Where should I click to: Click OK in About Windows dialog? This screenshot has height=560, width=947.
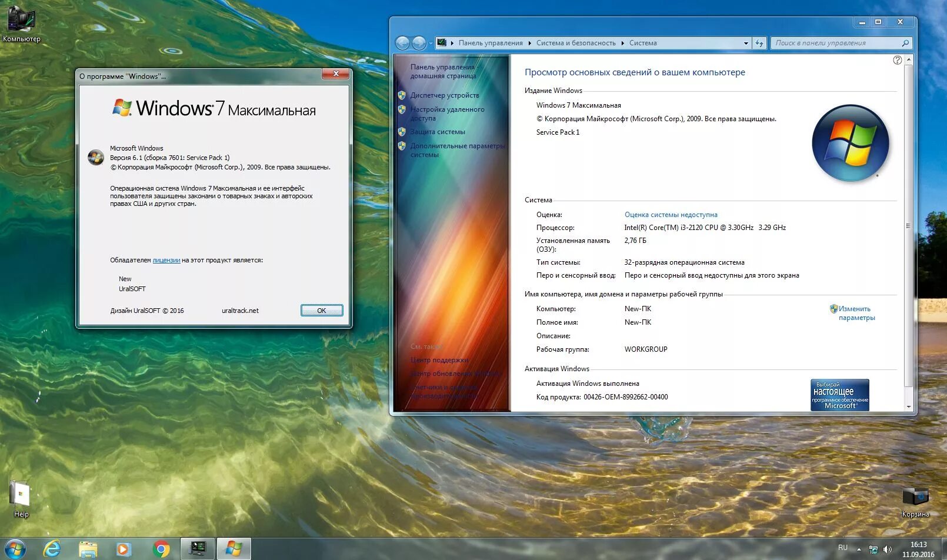point(322,311)
